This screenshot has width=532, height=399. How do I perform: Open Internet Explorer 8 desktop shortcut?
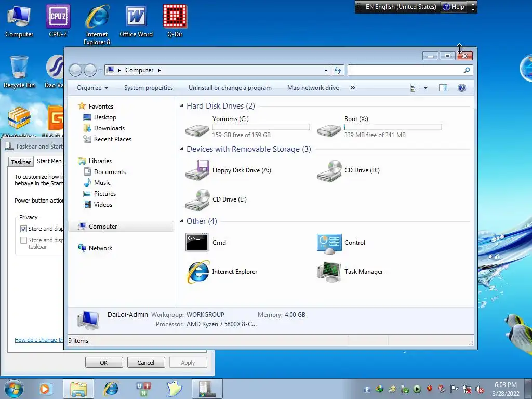point(97,25)
